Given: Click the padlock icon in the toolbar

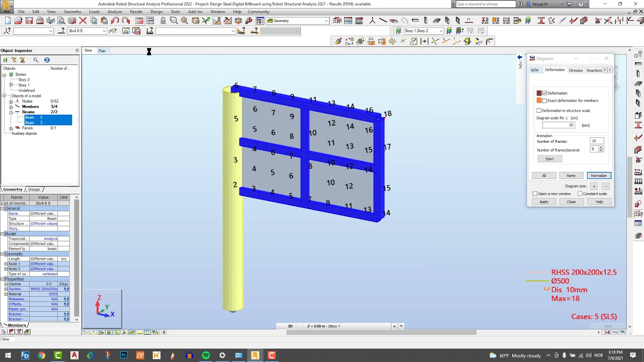Looking at the screenshot, I should (163, 21).
